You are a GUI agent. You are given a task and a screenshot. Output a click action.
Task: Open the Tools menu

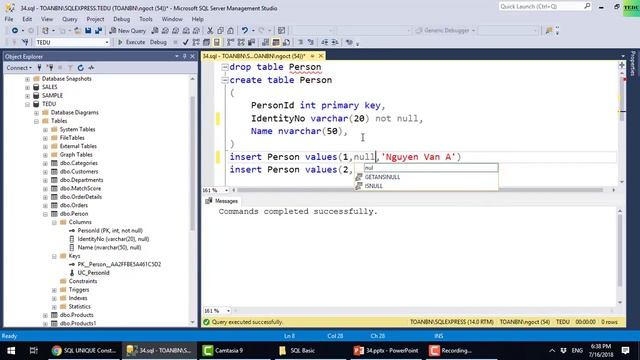click(146, 19)
